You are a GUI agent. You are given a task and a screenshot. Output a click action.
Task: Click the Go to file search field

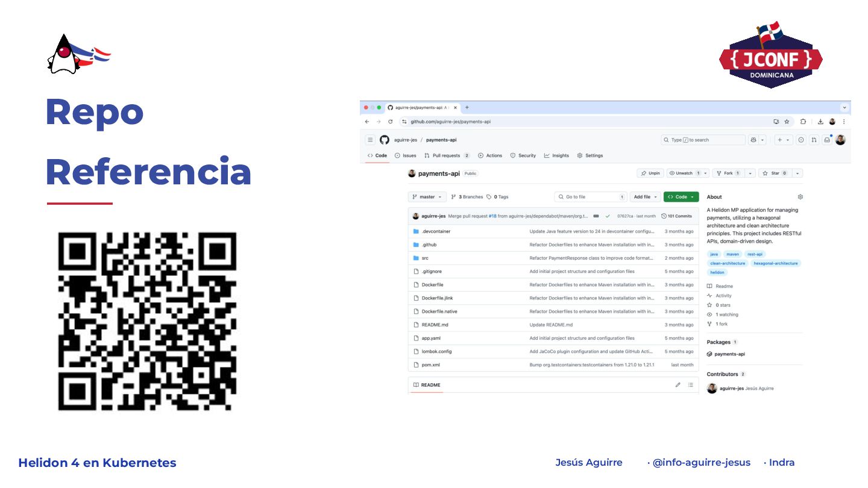[591, 197]
